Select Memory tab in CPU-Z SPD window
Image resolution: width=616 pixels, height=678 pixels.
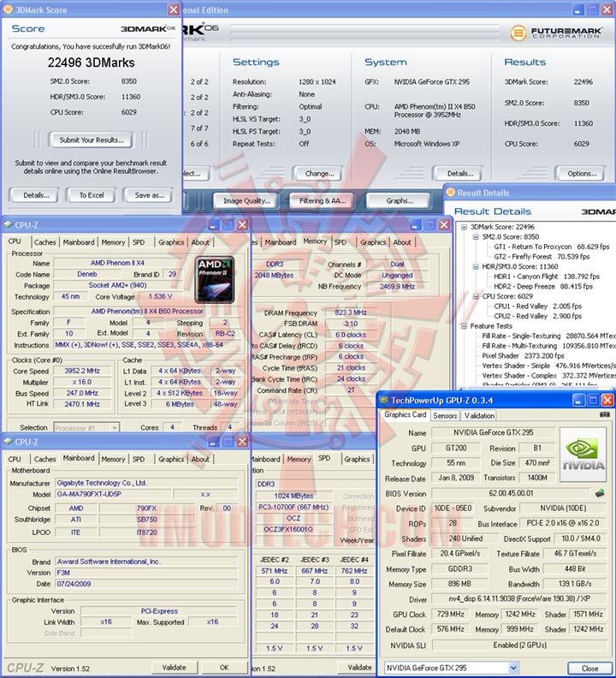[299, 459]
